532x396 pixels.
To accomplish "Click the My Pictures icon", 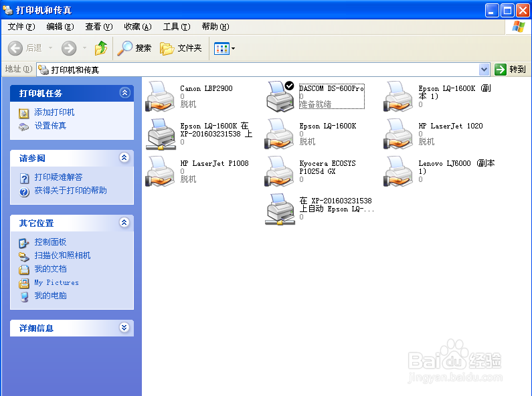I will pos(23,283).
